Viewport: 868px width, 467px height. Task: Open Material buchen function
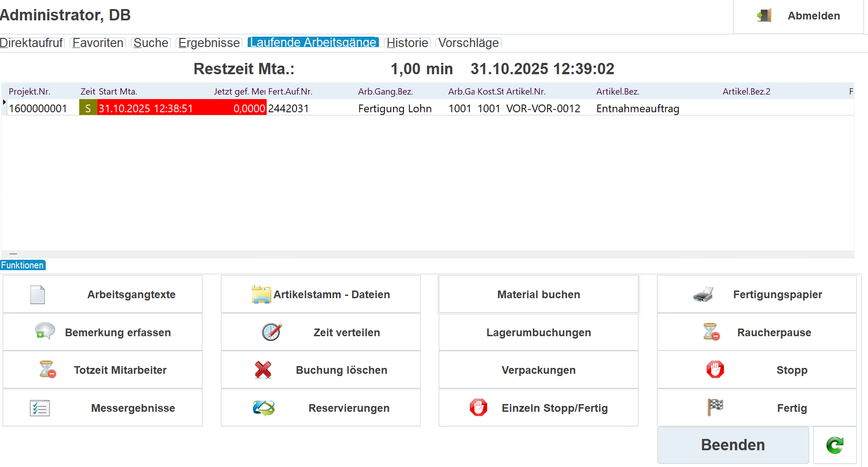coord(538,295)
